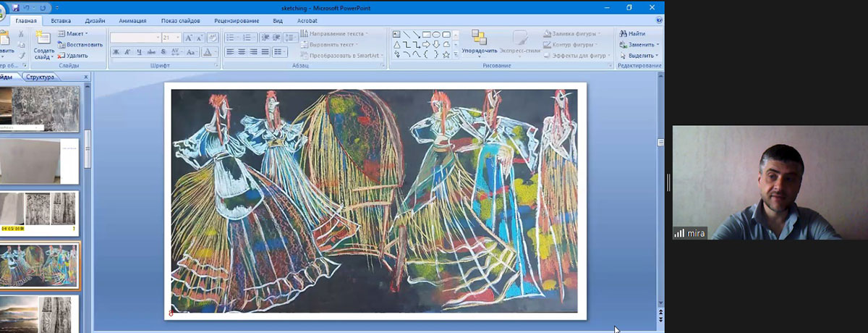The height and width of the screenshot is (333, 868).
Task: Select the 5-point Star shape
Action: (446, 54)
